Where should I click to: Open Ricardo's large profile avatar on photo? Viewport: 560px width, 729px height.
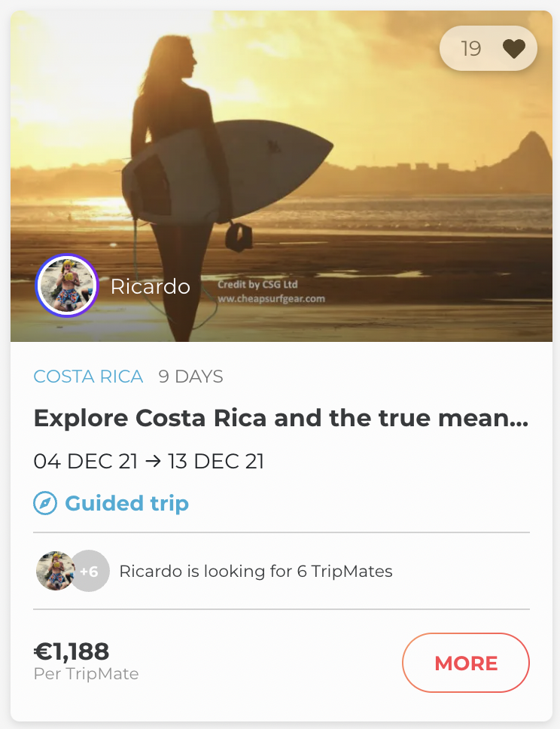[x=67, y=286]
